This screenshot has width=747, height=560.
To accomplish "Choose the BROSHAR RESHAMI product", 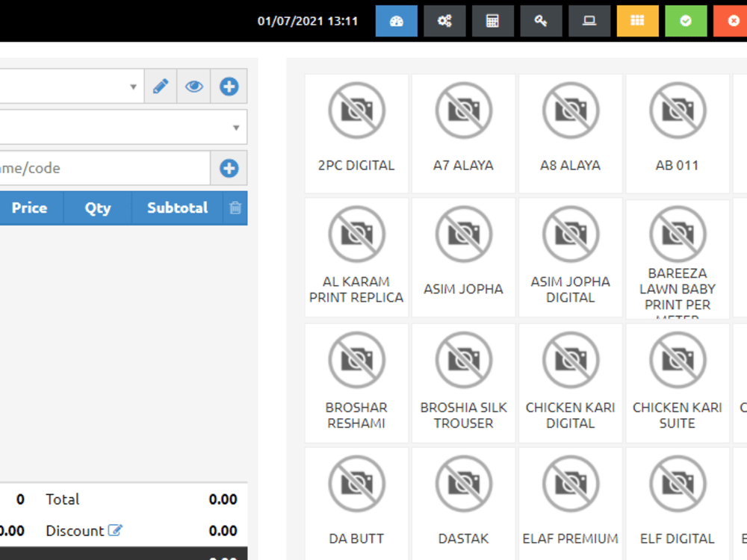I will pos(356,383).
